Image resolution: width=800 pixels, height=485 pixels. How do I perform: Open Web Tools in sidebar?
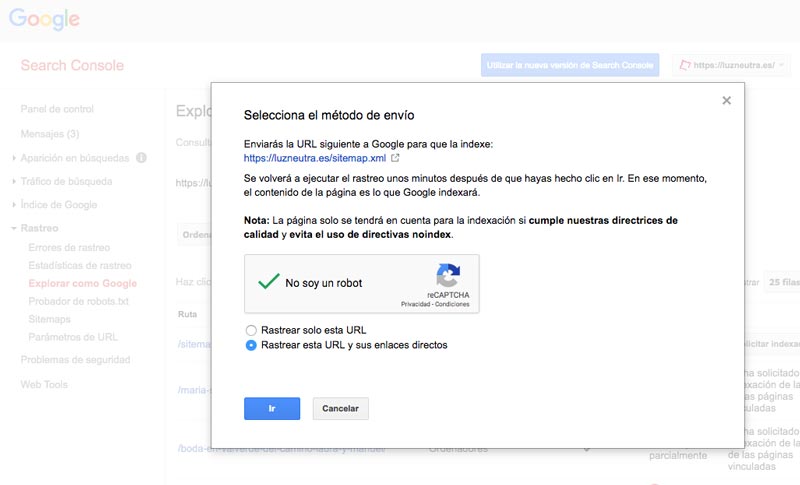tap(44, 385)
